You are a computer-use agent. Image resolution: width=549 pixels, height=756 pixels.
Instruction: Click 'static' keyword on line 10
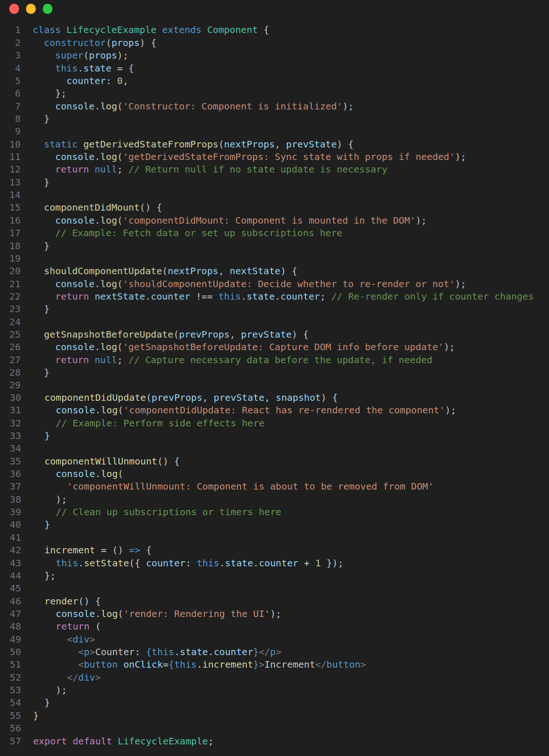click(x=61, y=144)
